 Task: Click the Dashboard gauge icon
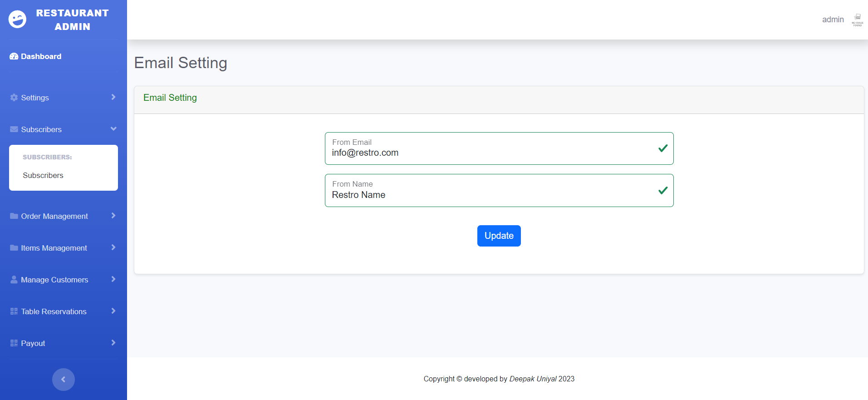pyautogui.click(x=14, y=56)
